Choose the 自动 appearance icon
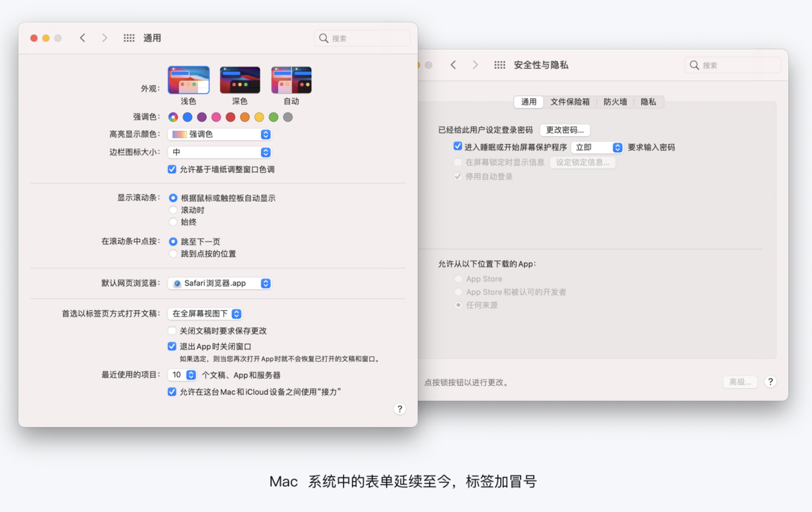 tap(291, 80)
